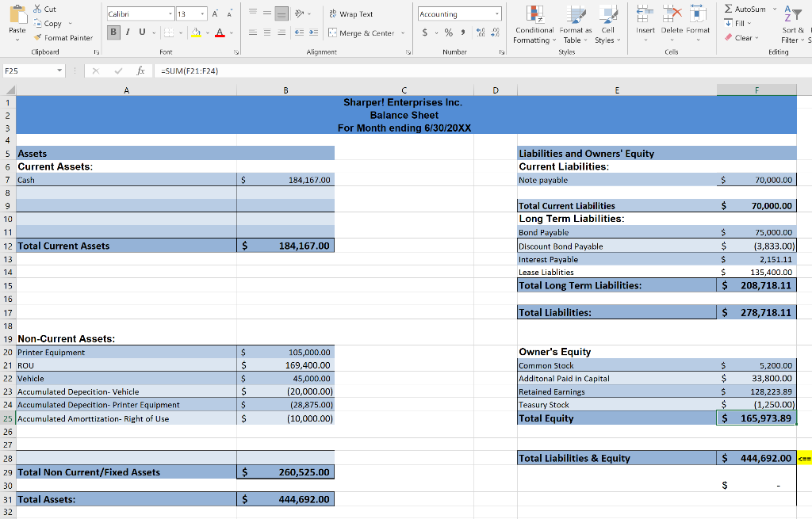Open the Number Format dropdown showing Accounting
The image size is (812, 519).
[x=458, y=13]
